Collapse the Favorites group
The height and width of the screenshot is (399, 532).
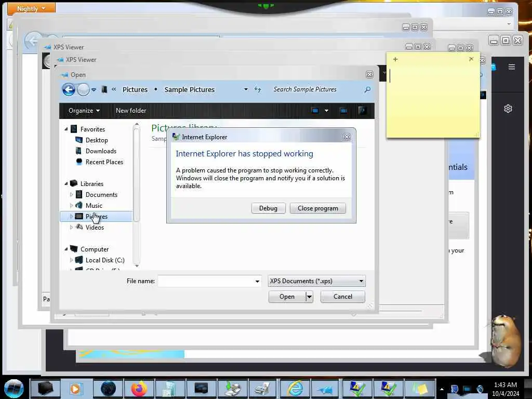[66, 129]
